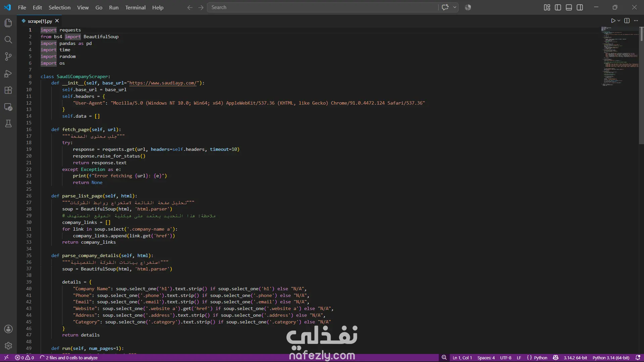Image resolution: width=644 pixels, height=362 pixels.
Task: Click the Copilot status bar icon
Action: 556,358
